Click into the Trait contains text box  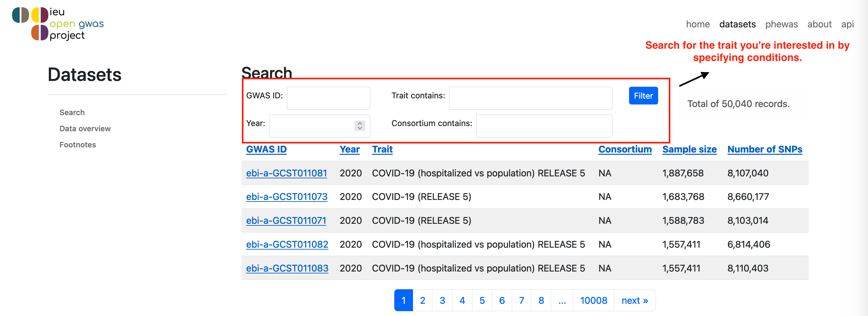530,98
